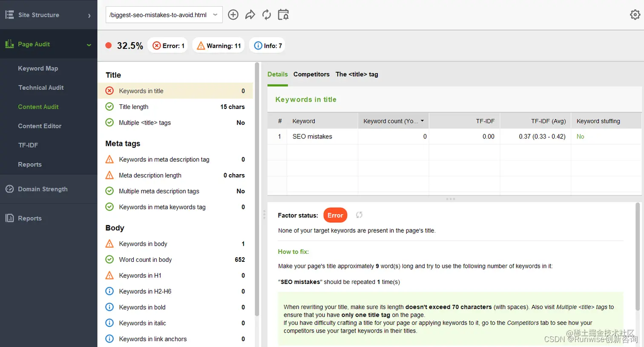Click the factor list vertical scrollbar

tap(257, 189)
